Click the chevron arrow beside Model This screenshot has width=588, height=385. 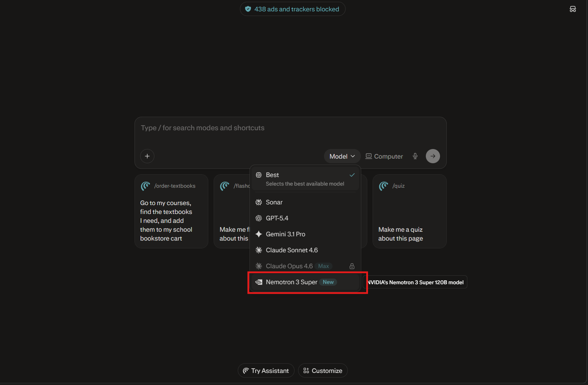(353, 156)
